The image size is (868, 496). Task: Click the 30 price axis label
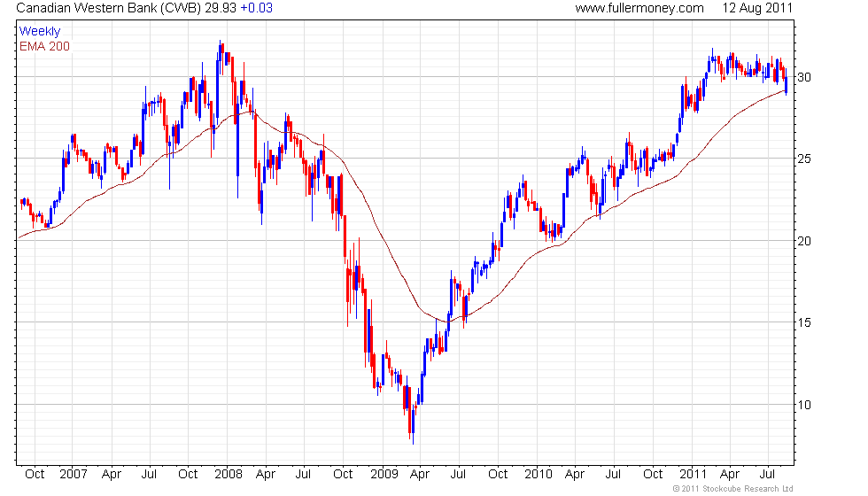coord(804,77)
